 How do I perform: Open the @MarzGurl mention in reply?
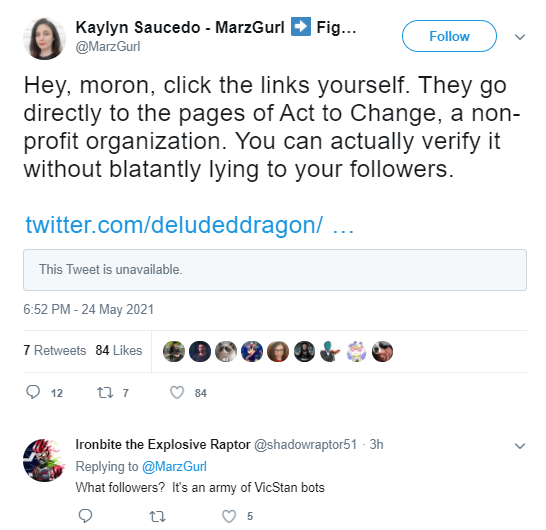tap(174, 467)
